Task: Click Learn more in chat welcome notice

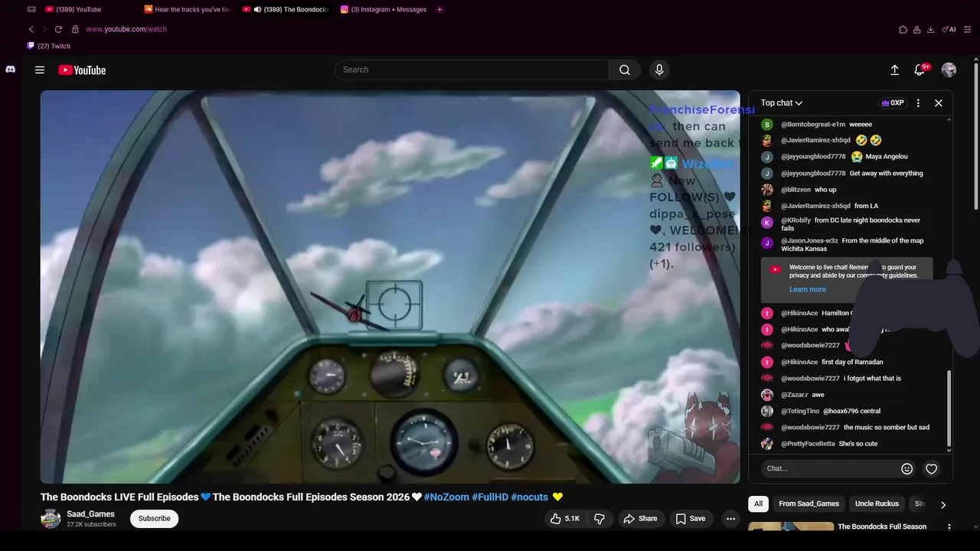Action: click(808, 289)
